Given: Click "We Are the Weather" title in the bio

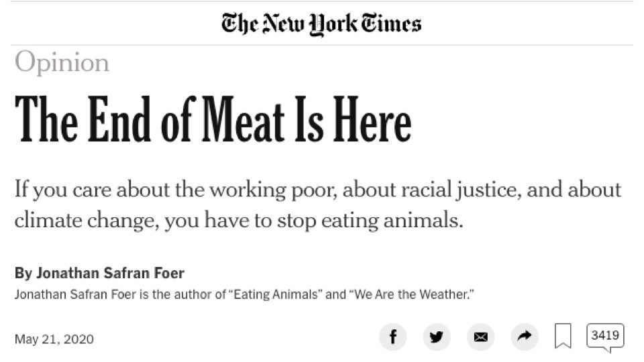Looking at the screenshot, I should pyautogui.click(x=411, y=295).
